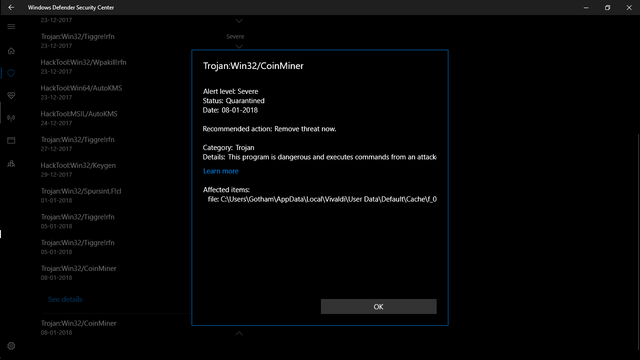Click the Status: Quarantined text
This screenshot has width=640, height=360.
233,101
